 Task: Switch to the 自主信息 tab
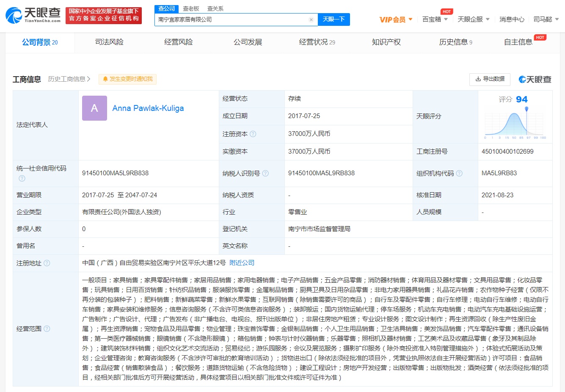click(518, 42)
